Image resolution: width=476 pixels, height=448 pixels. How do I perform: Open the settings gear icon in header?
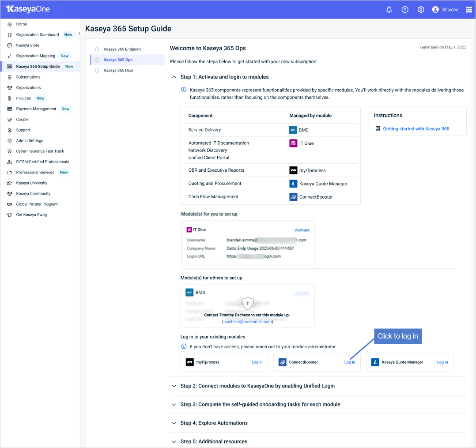pyautogui.click(x=420, y=9)
